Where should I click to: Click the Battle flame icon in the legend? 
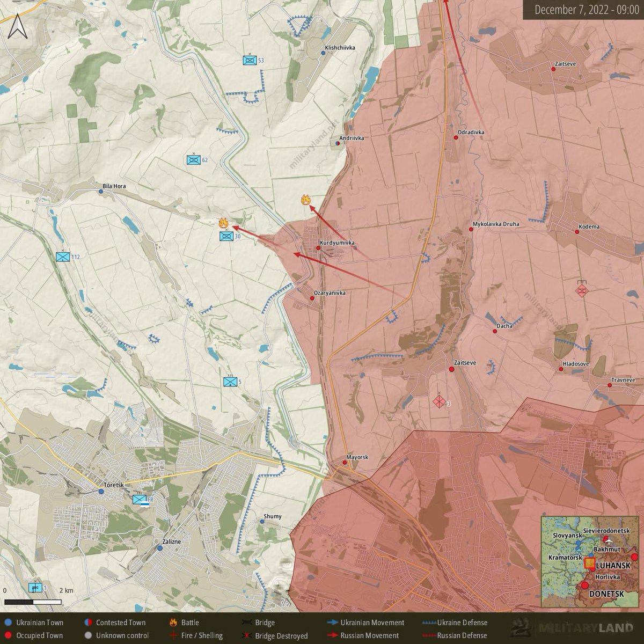pos(172,623)
